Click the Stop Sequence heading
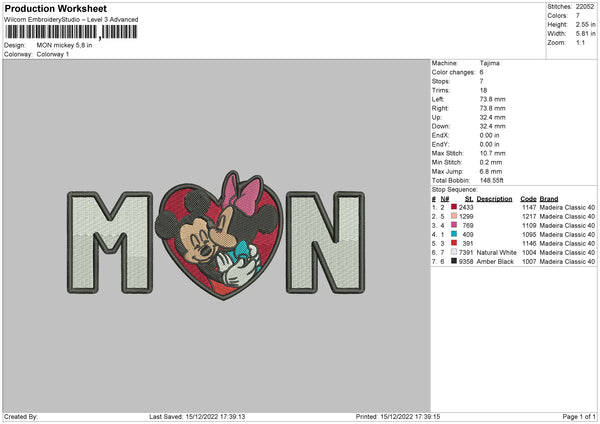 (455, 190)
